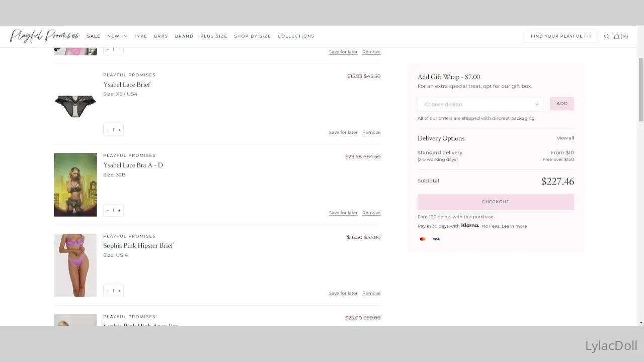Viewport: 644px width, 362px height.
Task: Click FIND YOUR PLAYFUL FIT button
Action: click(561, 36)
